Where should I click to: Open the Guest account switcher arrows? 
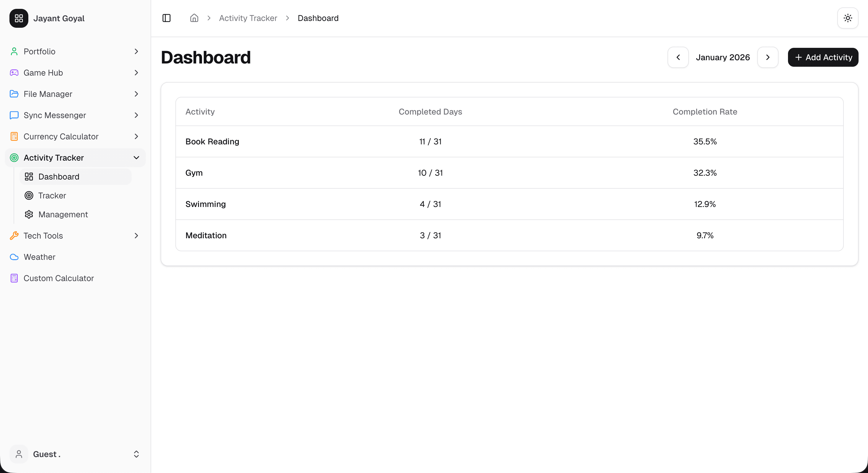(x=136, y=454)
